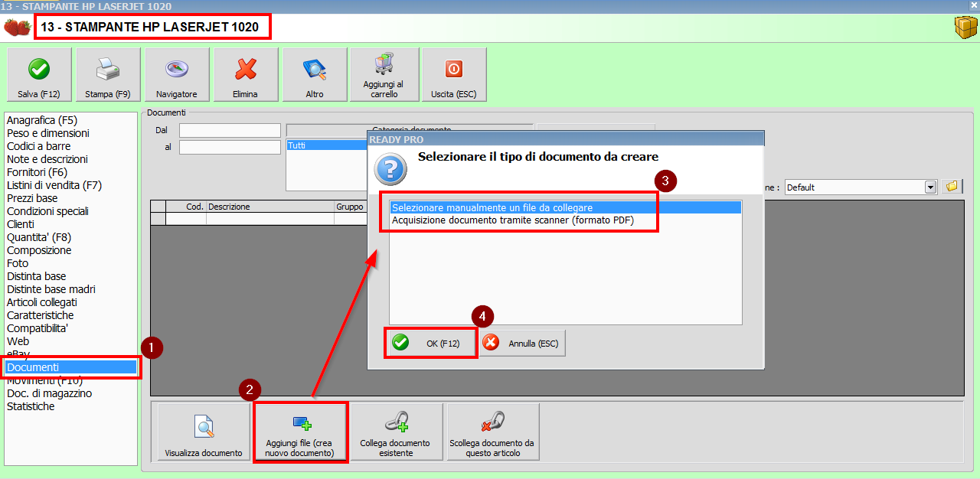Click the strawberry logo icon
980x479 pixels.
(x=17, y=28)
